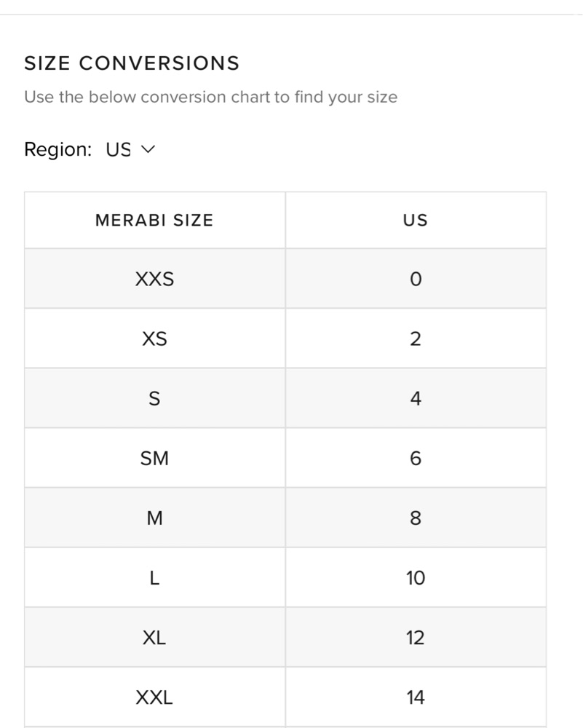Click the L size cell
583x728 pixels.
tap(154, 577)
